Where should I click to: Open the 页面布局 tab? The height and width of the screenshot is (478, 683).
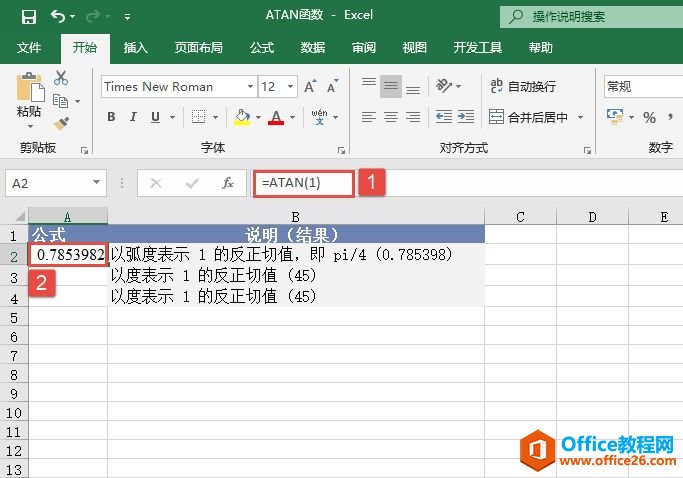[x=199, y=47]
